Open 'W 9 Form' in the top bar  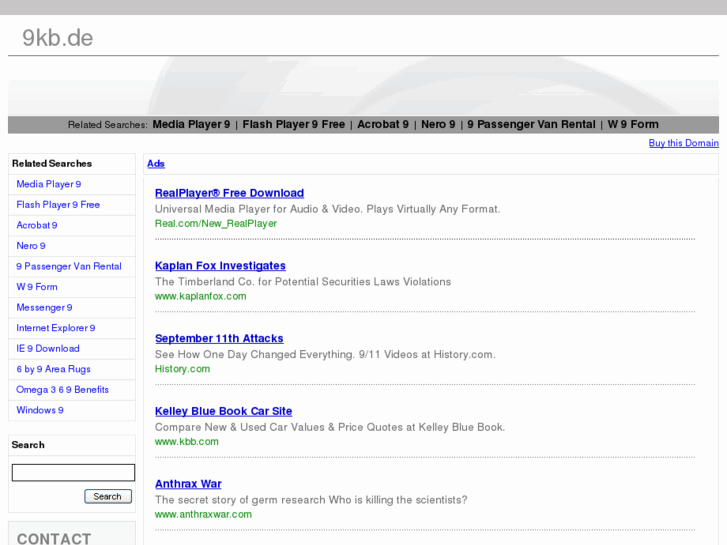point(633,124)
